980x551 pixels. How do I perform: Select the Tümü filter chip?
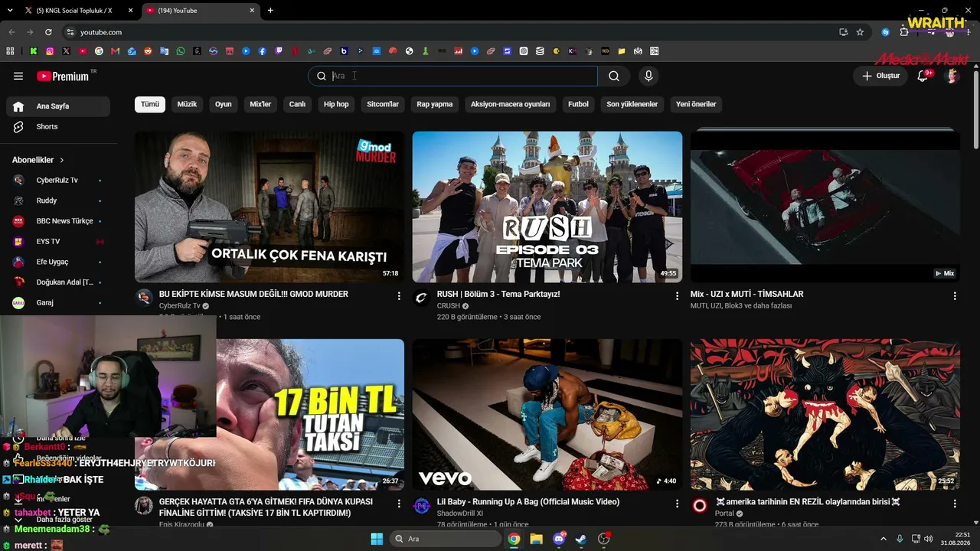click(150, 104)
